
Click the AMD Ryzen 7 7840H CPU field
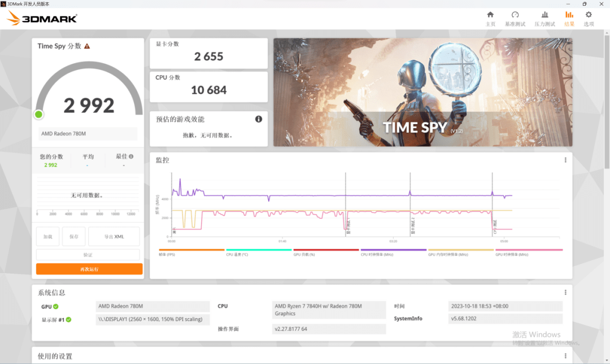[329, 310]
